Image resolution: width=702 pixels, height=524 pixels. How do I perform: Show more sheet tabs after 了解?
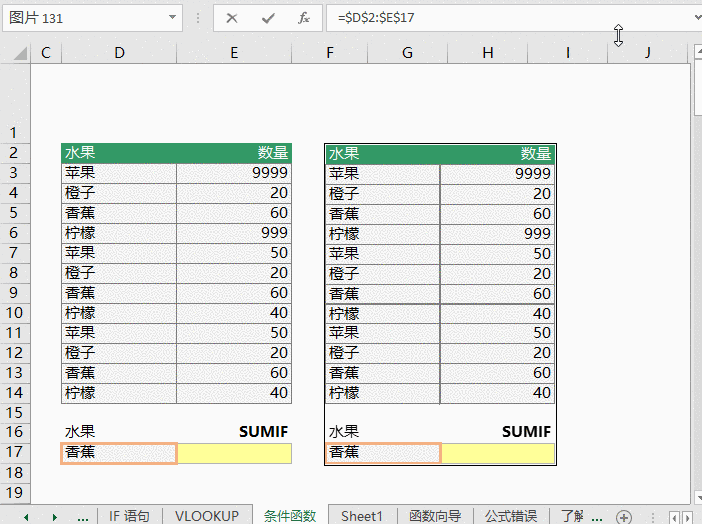[597, 517]
